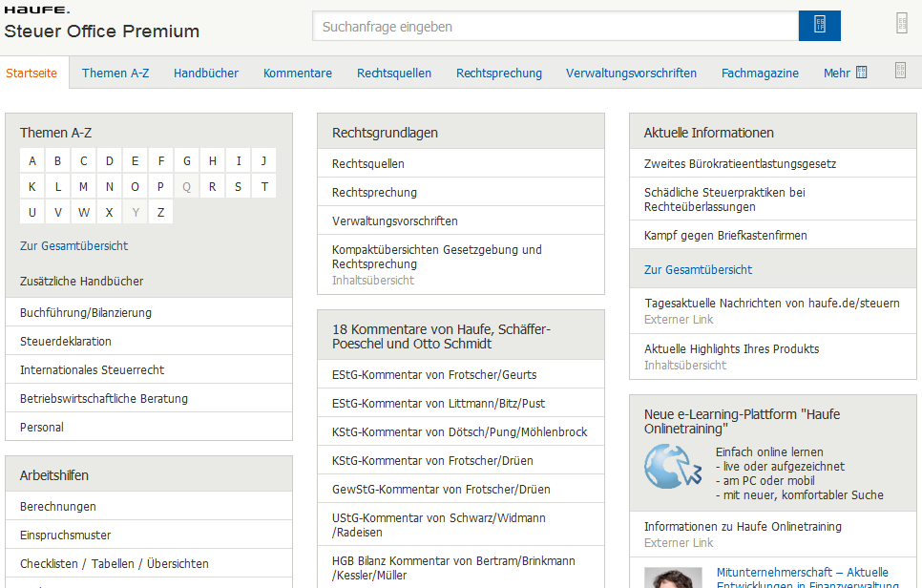This screenshot has height=588, width=922.
Task: Pick letter U in the alphabet grid
Action: pos(32,212)
